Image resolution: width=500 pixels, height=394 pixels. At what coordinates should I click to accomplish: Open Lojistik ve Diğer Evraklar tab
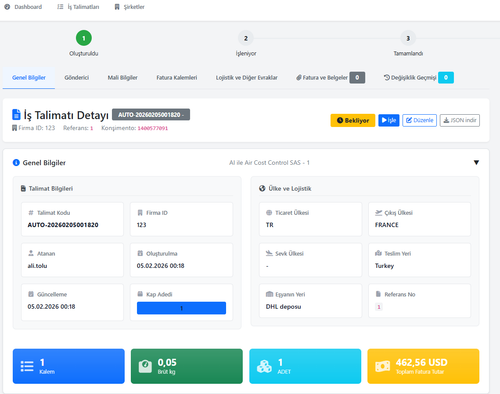246,78
